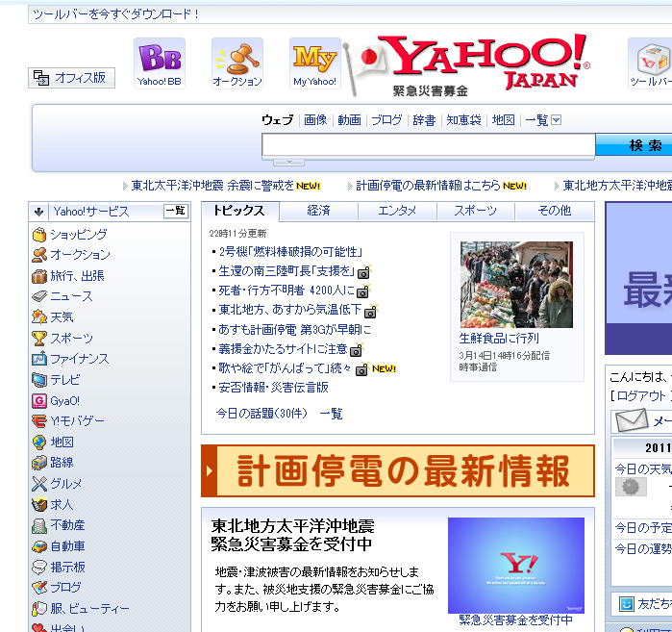Switch to the スポーツ news tab
The image size is (672, 632).
pyautogui.click(x=475, y=211)
